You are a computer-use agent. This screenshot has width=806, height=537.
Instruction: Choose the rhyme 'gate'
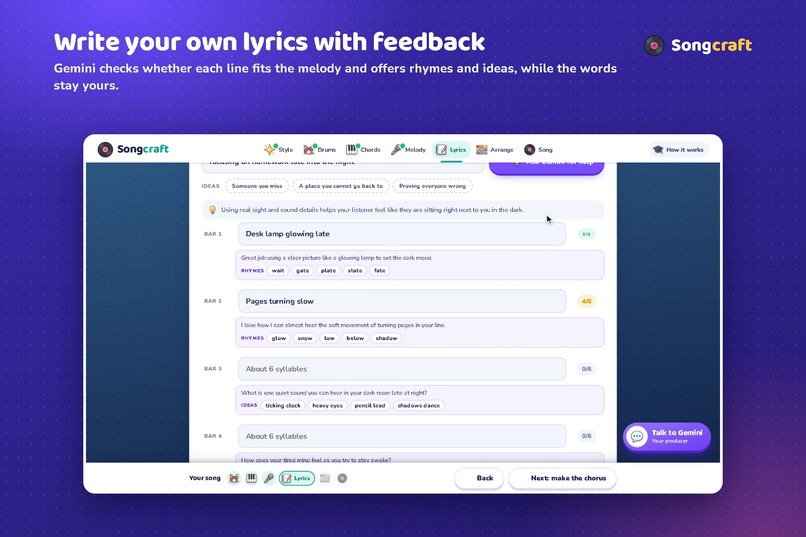tap(302, 271)
